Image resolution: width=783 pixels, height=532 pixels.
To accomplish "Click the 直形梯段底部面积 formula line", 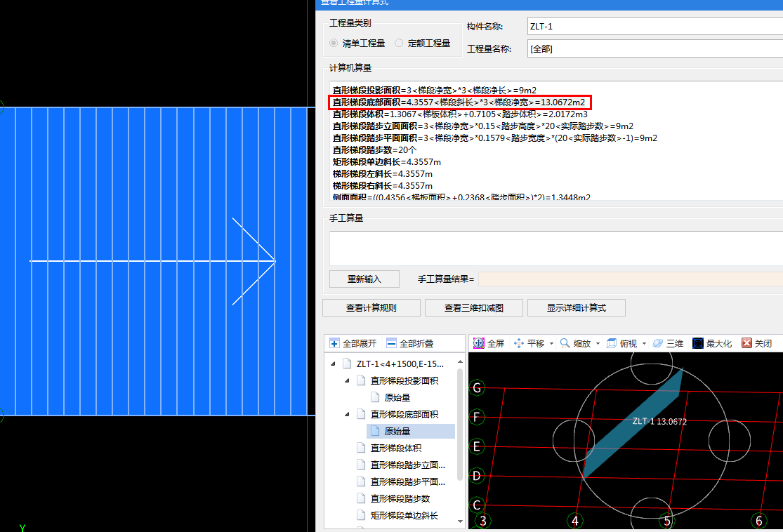I will click(459, 102).
